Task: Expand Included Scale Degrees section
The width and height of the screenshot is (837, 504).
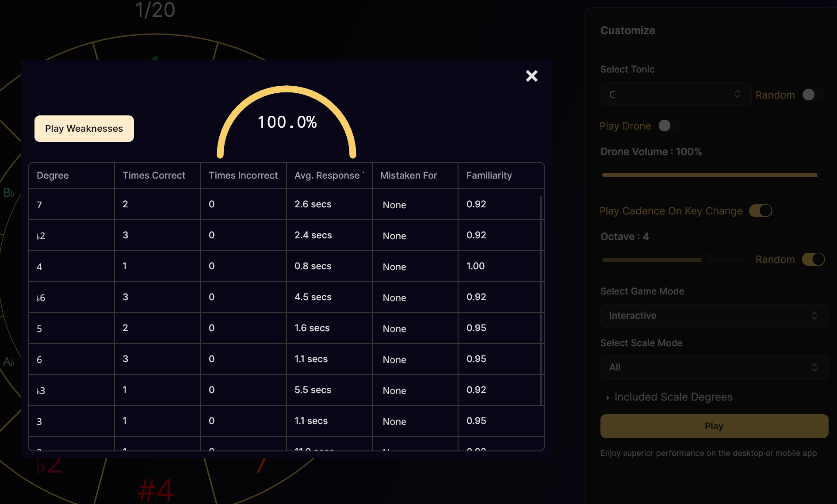Action: (669, 397)
